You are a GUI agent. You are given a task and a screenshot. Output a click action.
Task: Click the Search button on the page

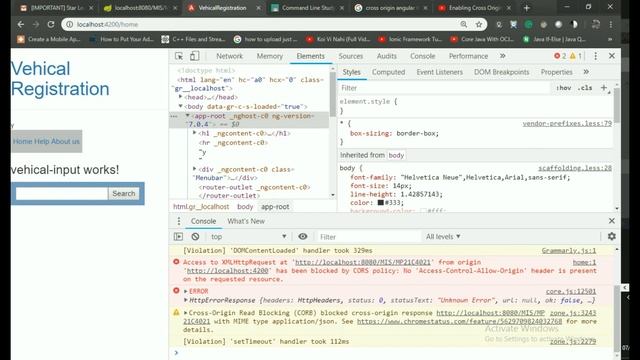pyautogui.click(x=124, y=193)
